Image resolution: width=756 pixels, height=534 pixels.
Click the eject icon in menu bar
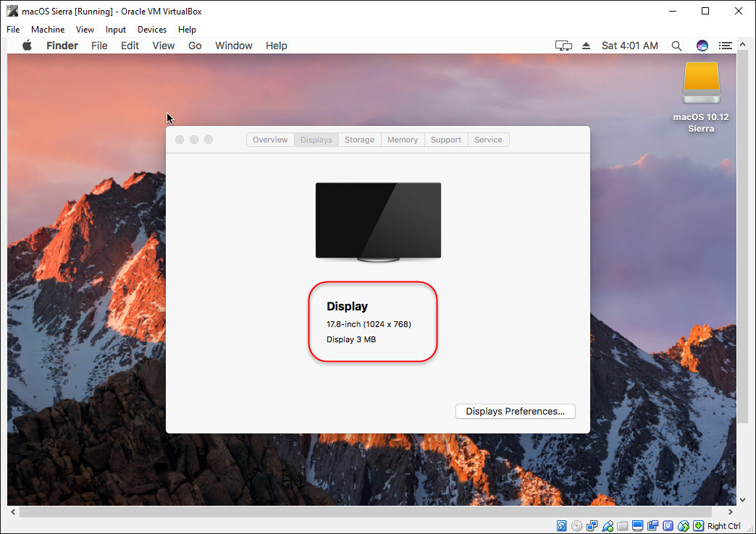[586, 46]
